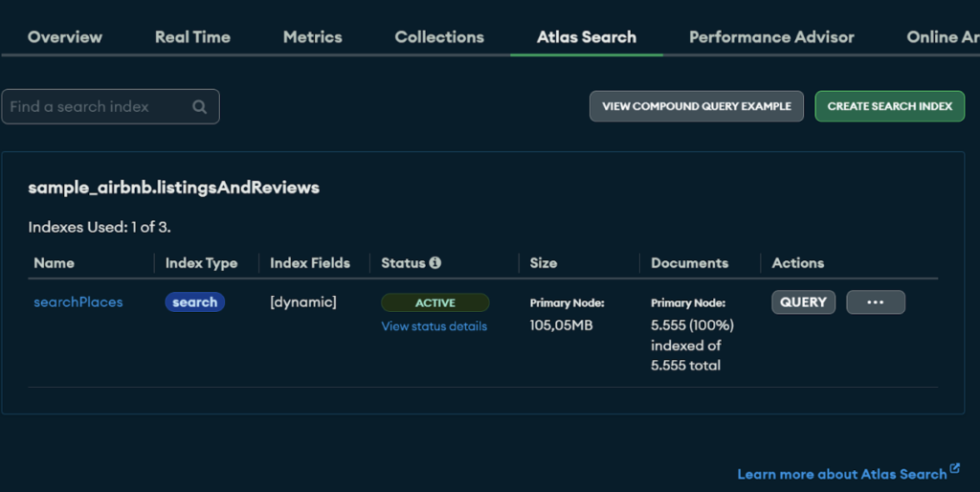The height and width of the screenshot is (492, 980).
Task: Click the View status details link
Action: [434, 326]
